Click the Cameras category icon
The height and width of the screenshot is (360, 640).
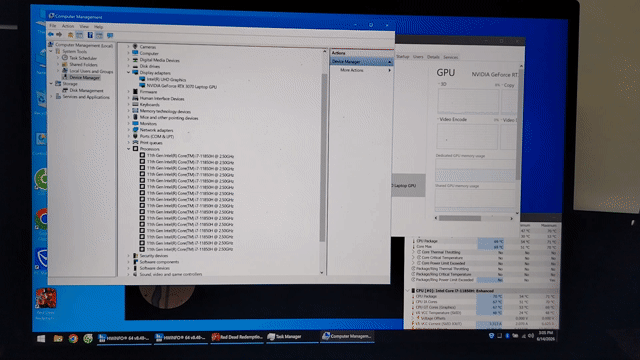click(x=135, y=47)
